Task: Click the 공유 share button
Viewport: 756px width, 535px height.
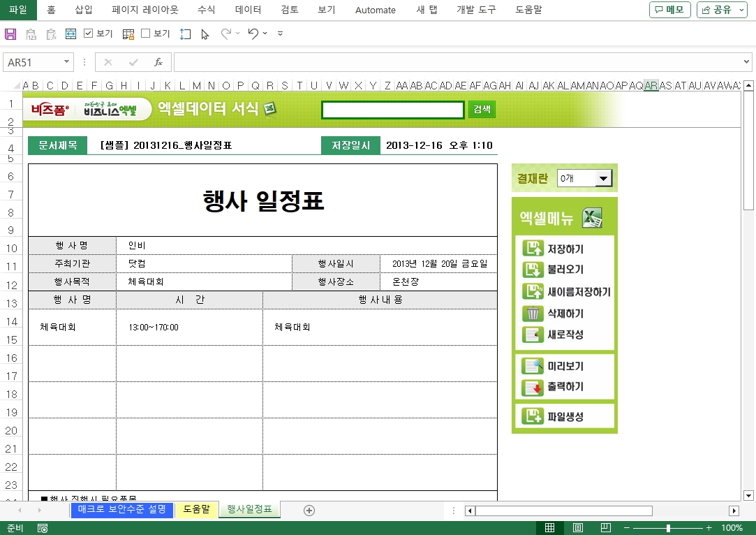Action: [722, 10]
